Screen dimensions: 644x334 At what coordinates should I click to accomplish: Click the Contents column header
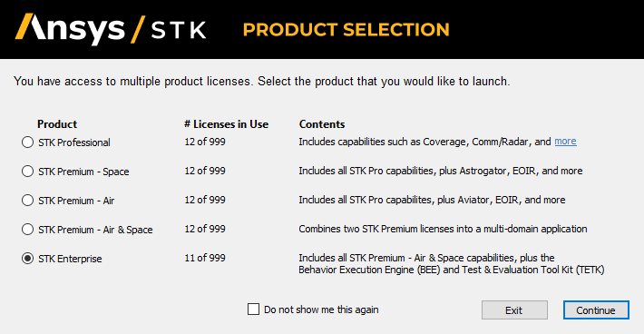[322, 124]
